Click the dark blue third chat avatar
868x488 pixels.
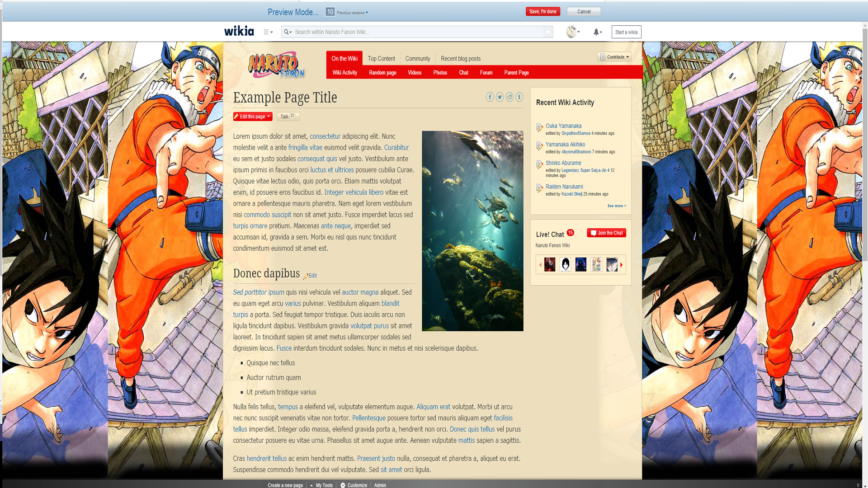[x=580, y=264]
